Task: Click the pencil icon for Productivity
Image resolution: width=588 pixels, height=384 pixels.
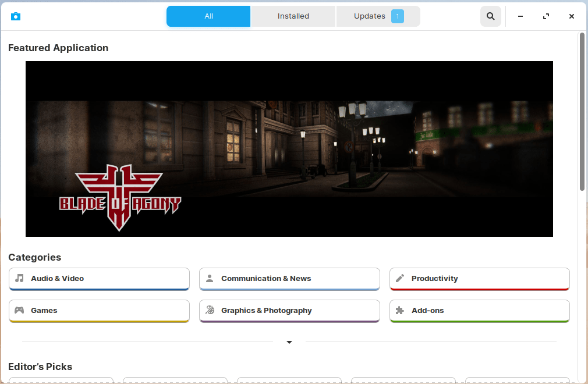Action: 400,278
